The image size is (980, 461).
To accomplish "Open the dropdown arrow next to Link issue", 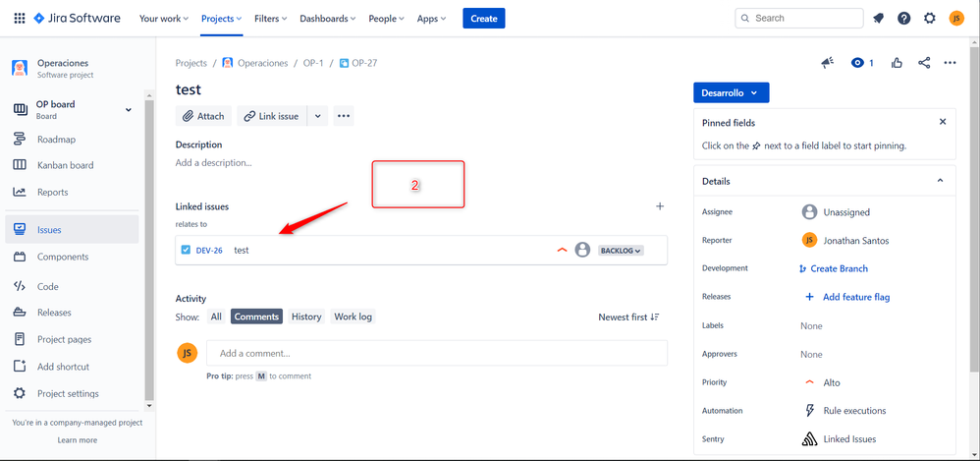I will [317, 116].
